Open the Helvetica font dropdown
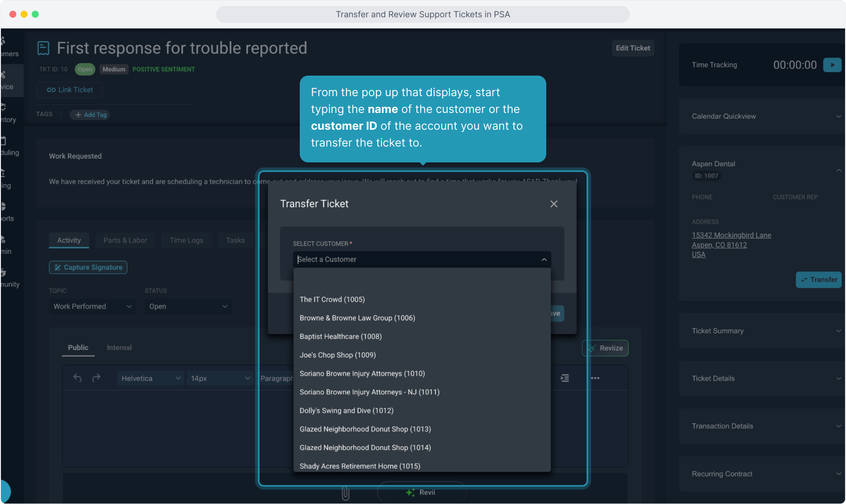 click(x=150, y=378)
